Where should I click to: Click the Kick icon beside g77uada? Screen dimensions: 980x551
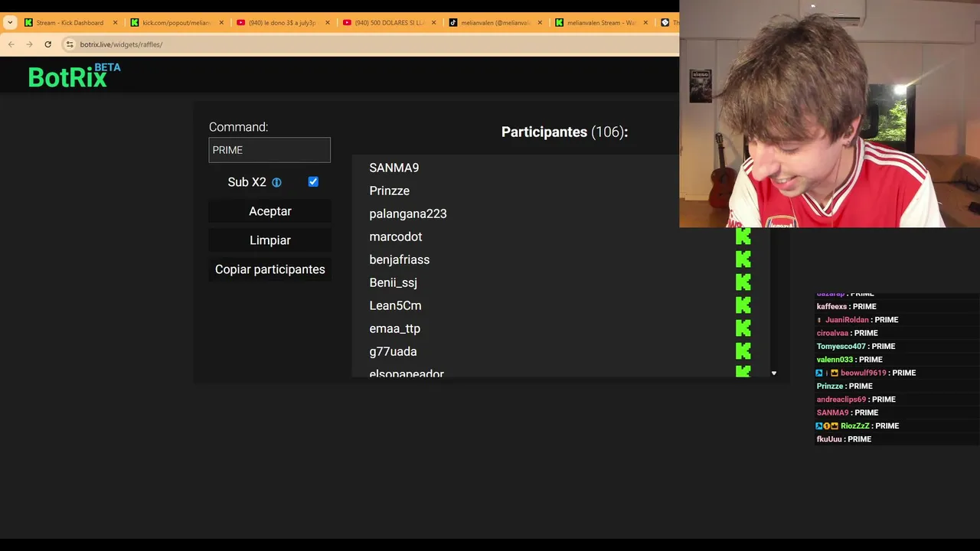click(743, 351)
